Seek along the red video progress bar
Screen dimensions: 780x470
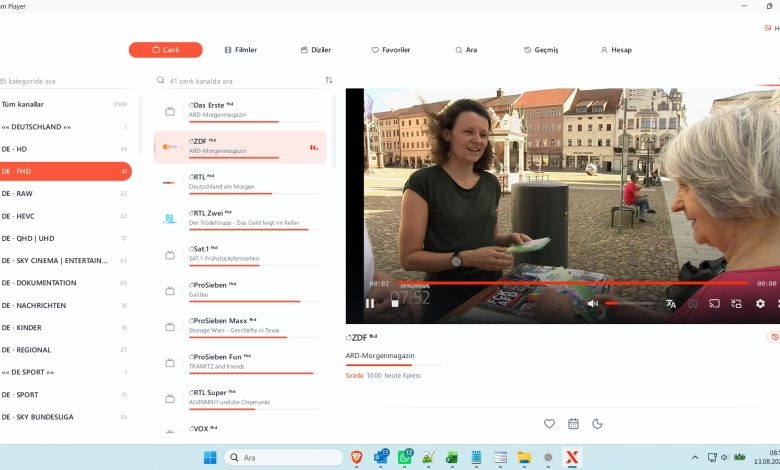click(x=573, y=283)
